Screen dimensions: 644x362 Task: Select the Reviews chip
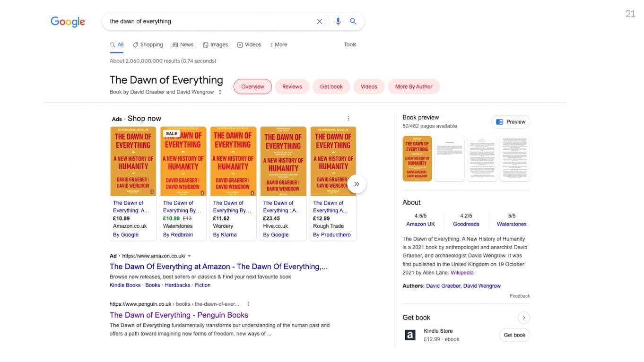(x=292, y=87)
